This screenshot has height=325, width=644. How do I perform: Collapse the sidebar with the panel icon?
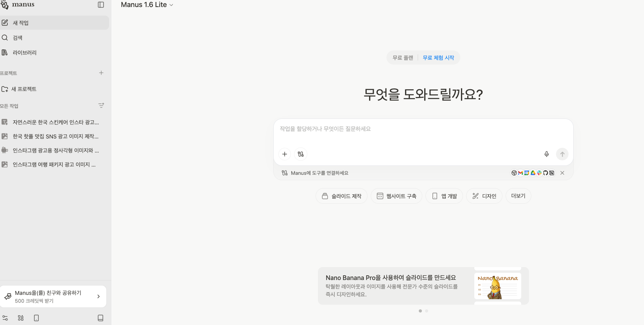click(101, 5)
